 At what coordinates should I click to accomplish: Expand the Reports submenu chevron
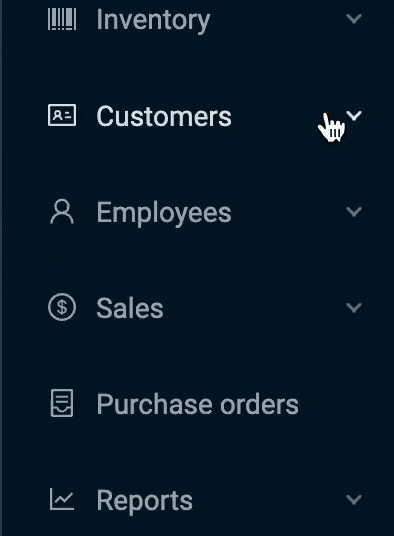pyautogui.click(x=354, y=500)
